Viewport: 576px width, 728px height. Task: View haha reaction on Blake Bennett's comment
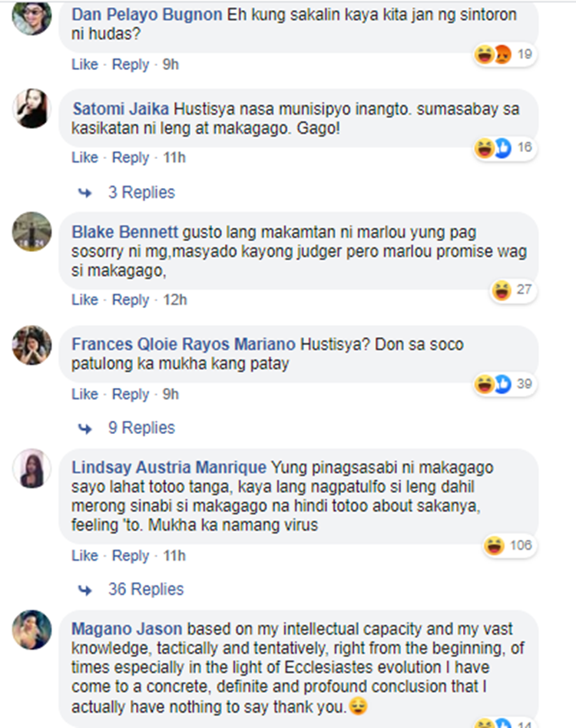[513, 290]
